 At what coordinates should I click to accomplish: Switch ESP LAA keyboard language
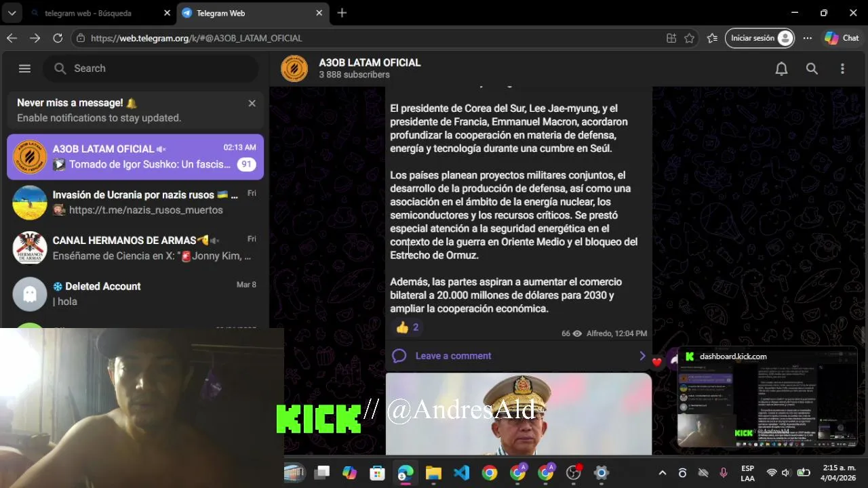coord(747,473)
